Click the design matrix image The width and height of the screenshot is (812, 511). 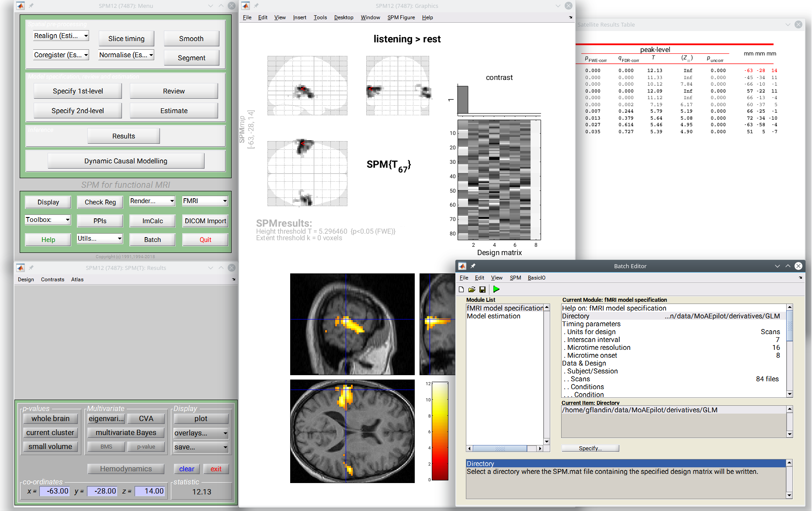click(x=499, y=180)
